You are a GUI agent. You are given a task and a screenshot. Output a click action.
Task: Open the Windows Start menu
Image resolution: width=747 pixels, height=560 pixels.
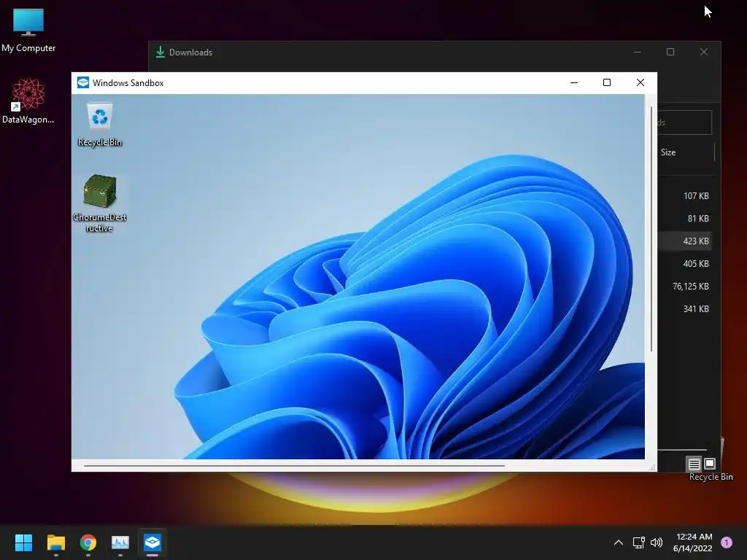pyautogui.click(x=23, y=542)
